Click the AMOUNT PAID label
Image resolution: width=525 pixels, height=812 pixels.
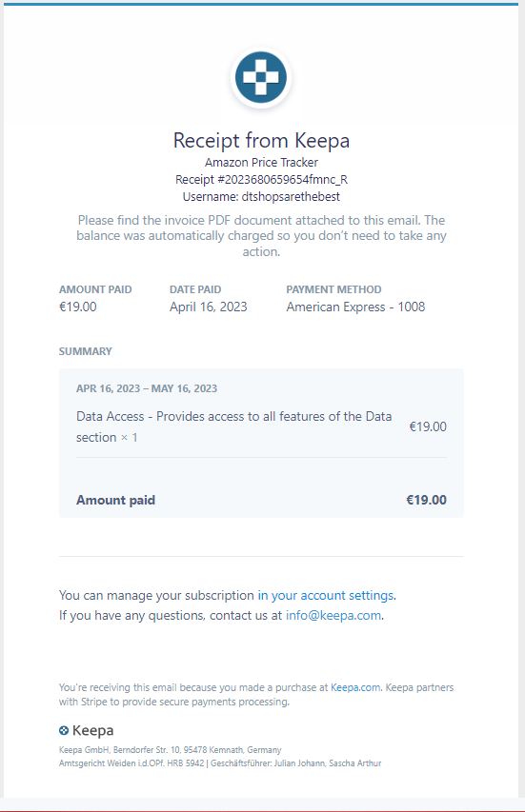(95, 289)
